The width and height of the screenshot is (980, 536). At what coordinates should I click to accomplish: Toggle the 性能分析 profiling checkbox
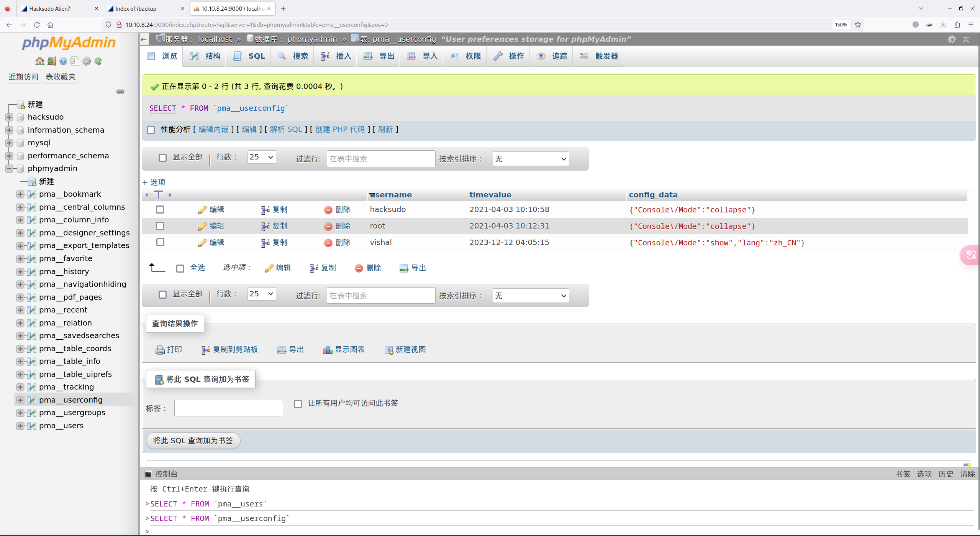pyautogui.click(x=151, y=130)
